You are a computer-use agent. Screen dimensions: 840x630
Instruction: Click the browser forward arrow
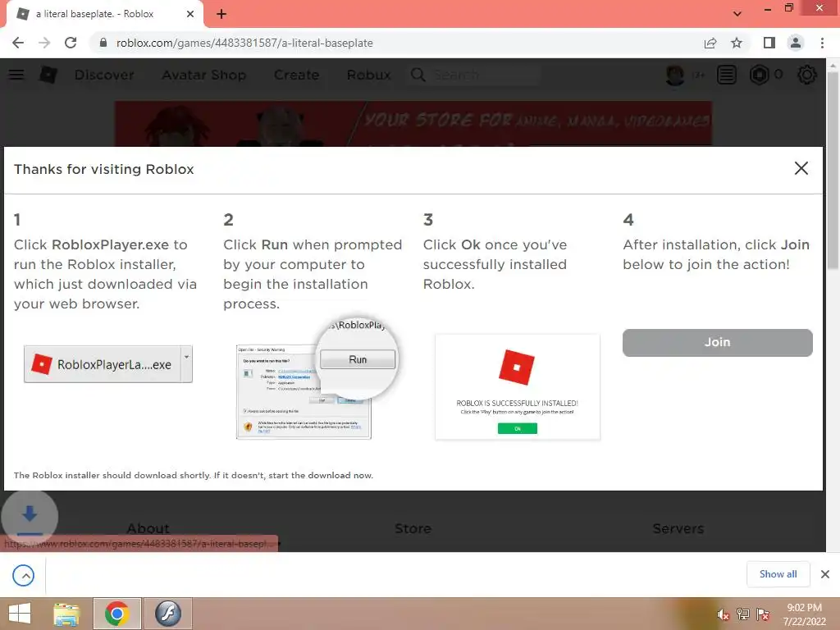tap(44, 43)
